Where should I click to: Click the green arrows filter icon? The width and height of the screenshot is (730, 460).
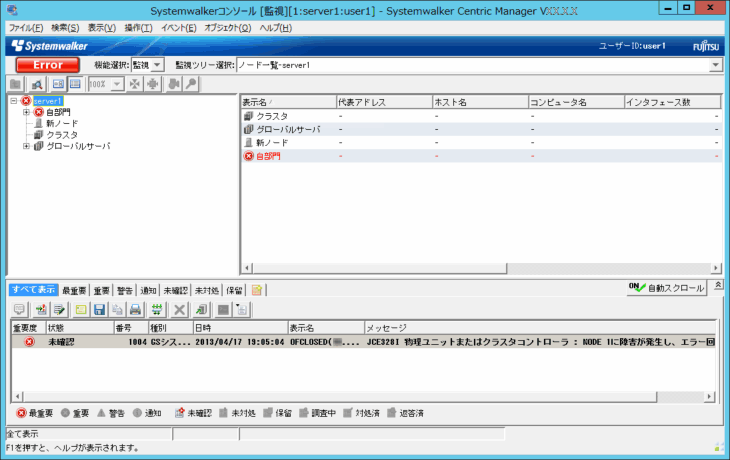tap(157, 310)
